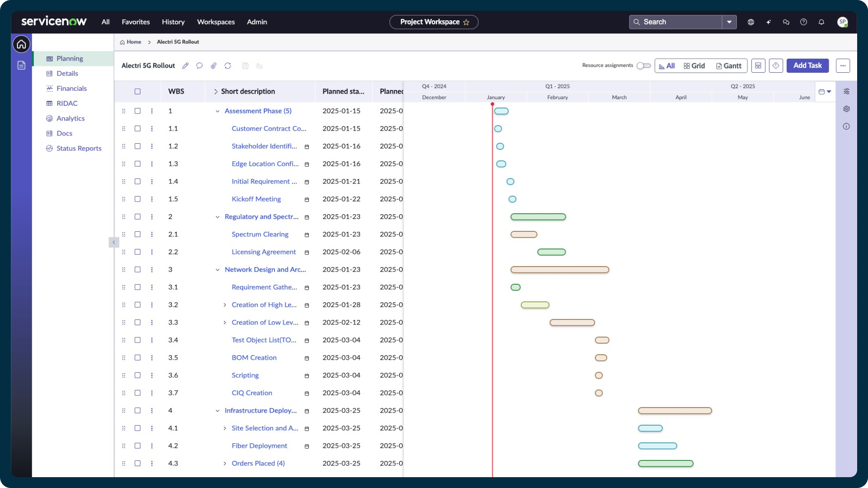The image size is (868, 488).
Task: Open the Test Object List(TO... task link
Action: point(264,340)
